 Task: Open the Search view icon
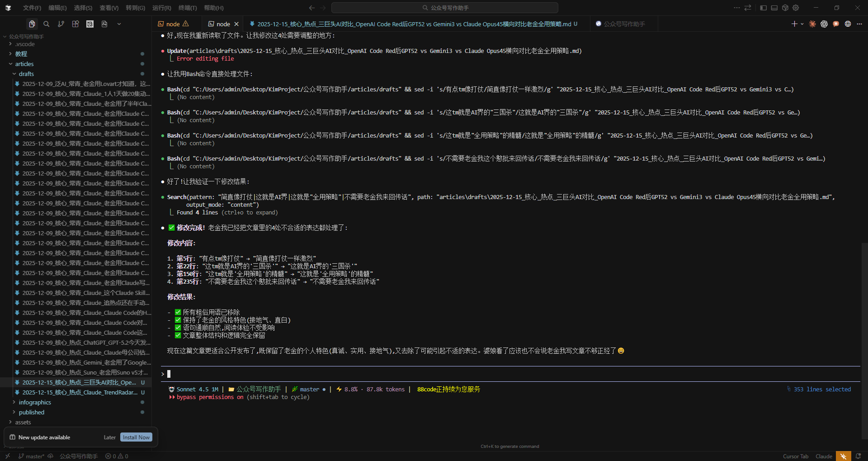point(47,24)
